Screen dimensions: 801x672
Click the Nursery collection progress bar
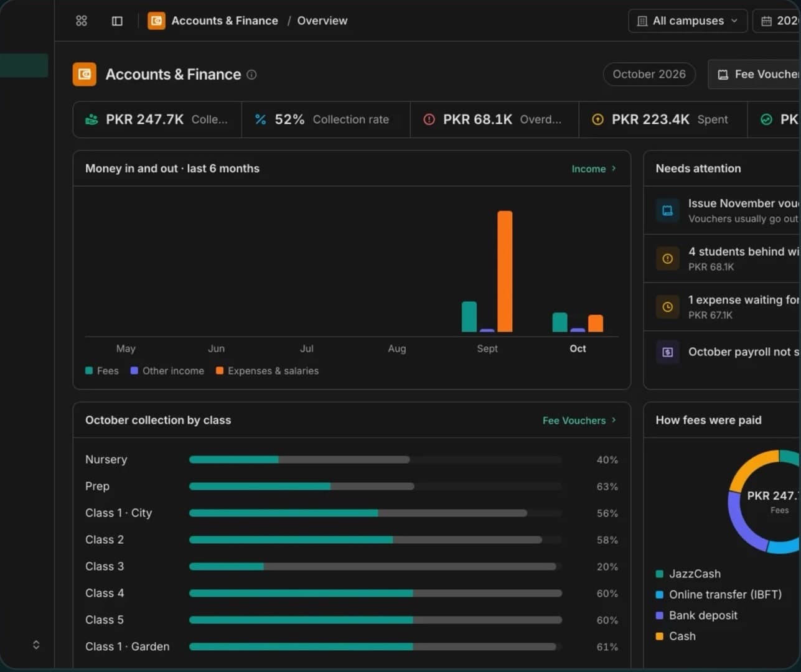375,460
